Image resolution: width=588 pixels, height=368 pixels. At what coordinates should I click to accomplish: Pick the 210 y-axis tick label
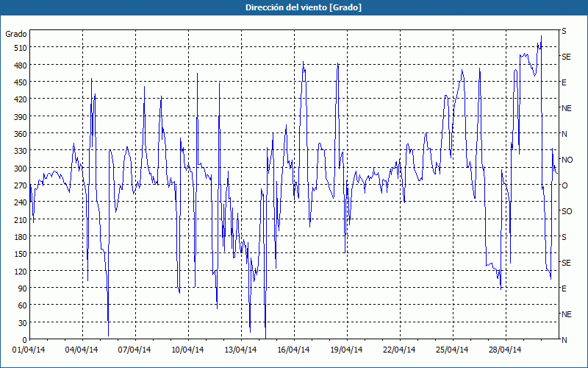[21, 219]
